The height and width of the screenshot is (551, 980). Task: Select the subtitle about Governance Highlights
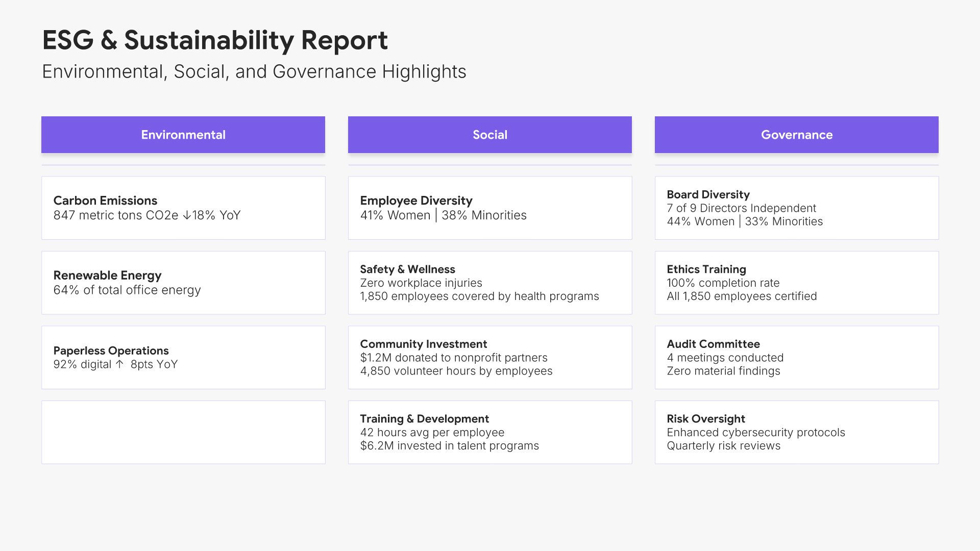[254, 71]
